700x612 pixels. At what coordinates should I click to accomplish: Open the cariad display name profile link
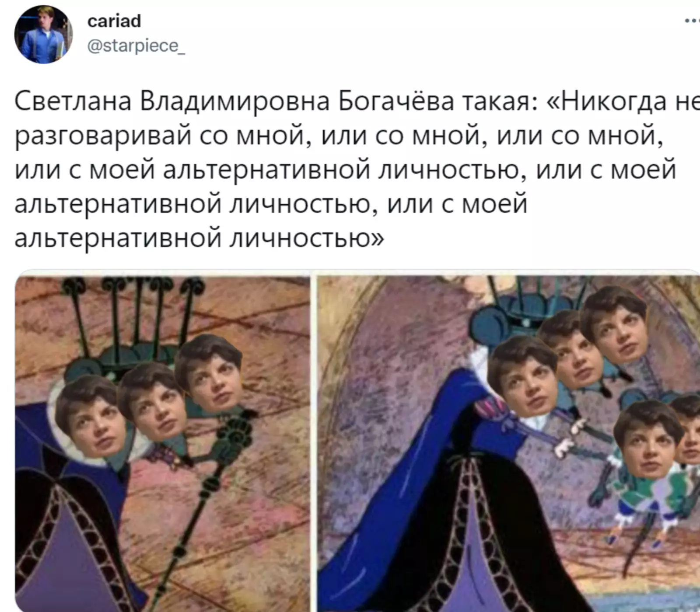(114, 21)
